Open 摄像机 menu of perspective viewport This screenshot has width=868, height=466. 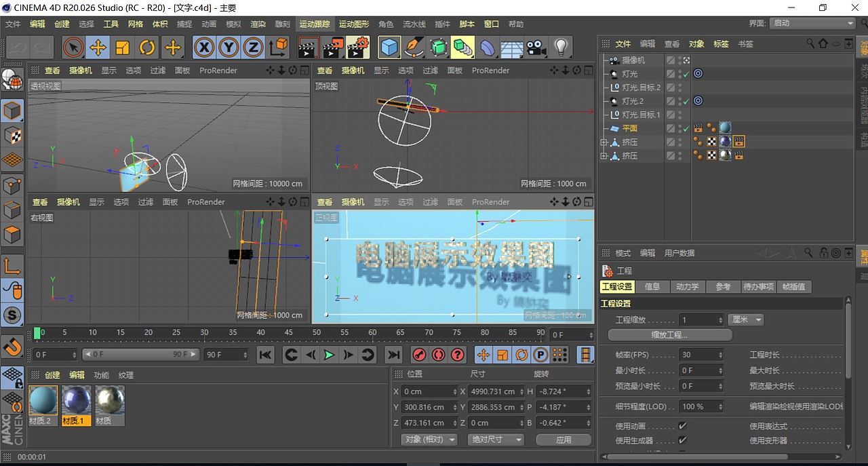[81, 71]
